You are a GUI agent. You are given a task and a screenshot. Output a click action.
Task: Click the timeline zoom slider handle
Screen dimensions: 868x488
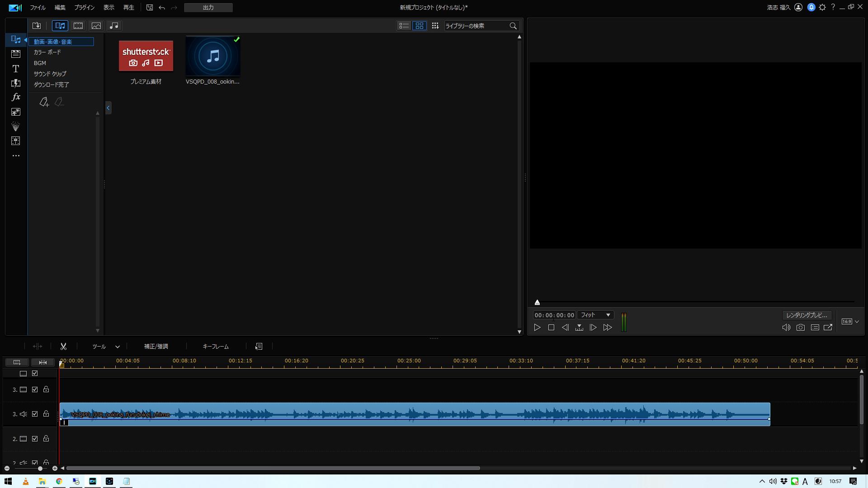click(40, 468)
